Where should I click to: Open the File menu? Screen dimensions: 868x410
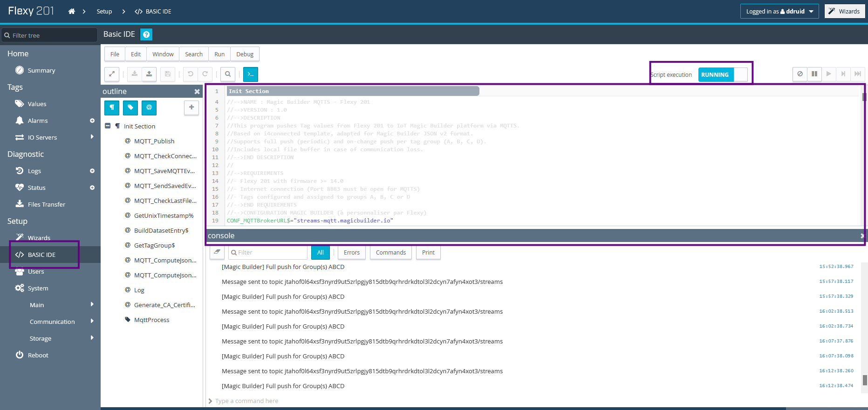pyautogui.click(x=115, y=54)
